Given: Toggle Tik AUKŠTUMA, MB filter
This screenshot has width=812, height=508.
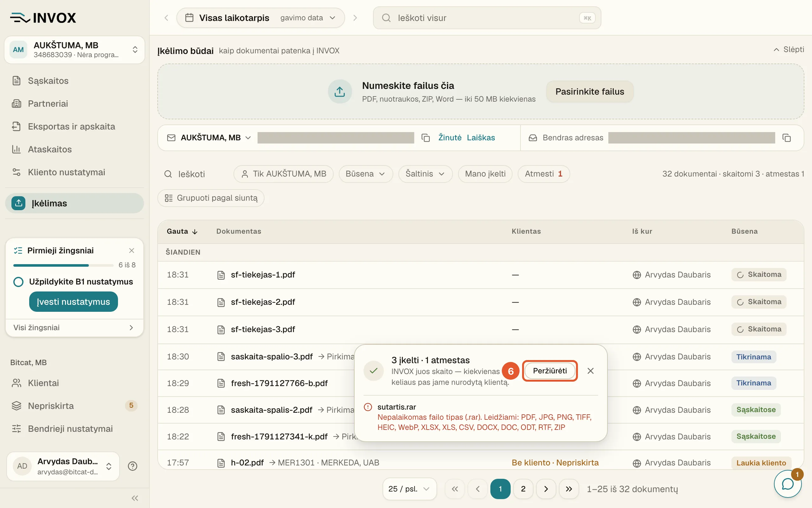Looking at the screenshot, I should pos(284,174).
